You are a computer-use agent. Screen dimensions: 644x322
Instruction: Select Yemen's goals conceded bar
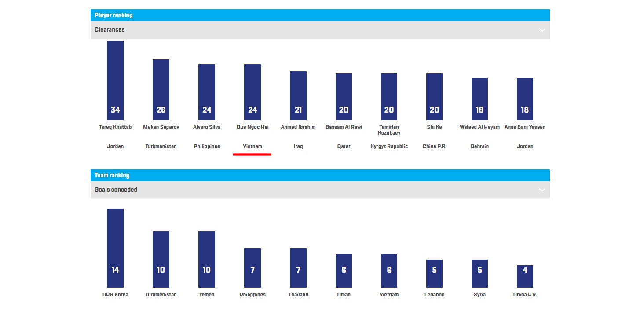pos(207,260)
